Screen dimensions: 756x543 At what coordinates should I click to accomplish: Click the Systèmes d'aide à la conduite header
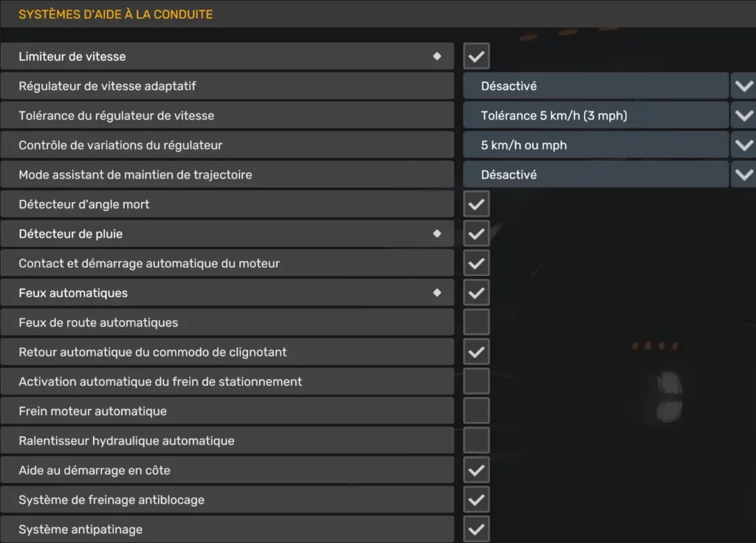point(116,15)
